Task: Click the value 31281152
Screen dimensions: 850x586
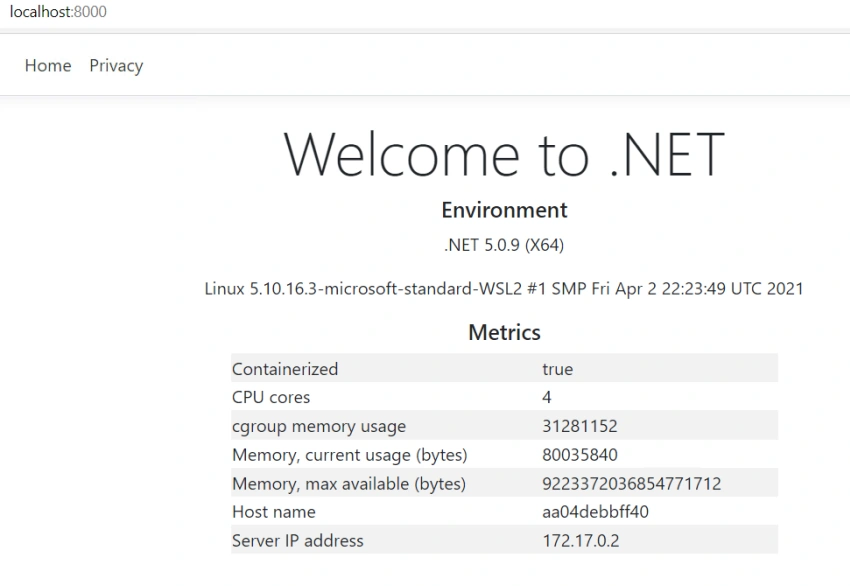Action: pyautogui.click(x=579, y=426)
